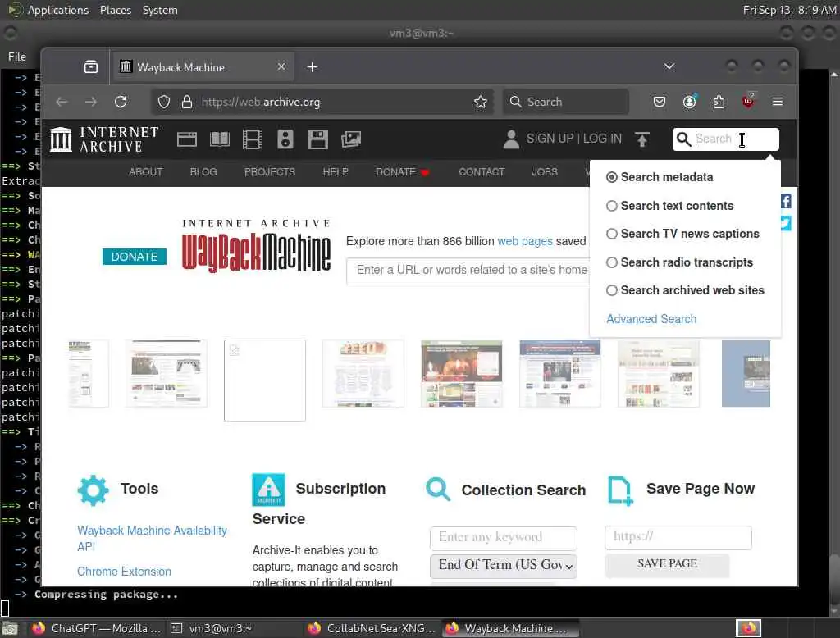
Task: Open the Internet Archive texts book icon
Action: pos(220,139)
